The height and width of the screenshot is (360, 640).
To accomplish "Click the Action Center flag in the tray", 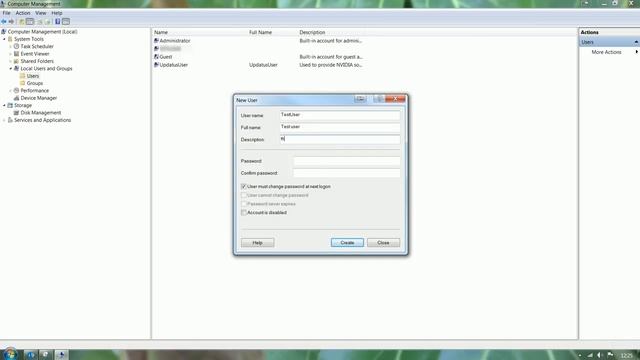I will pyautogui.click(x=610, y=355).
